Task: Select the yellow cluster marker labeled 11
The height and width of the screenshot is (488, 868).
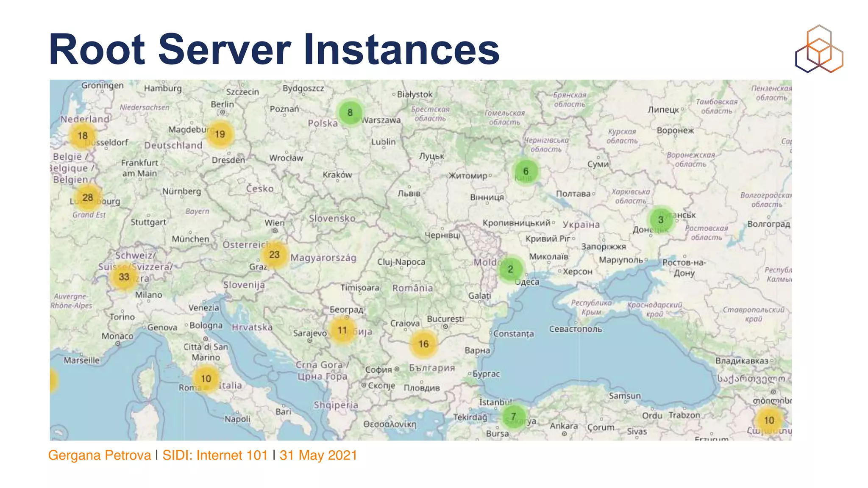Action: pyautogui.click(x=342, y=330)
